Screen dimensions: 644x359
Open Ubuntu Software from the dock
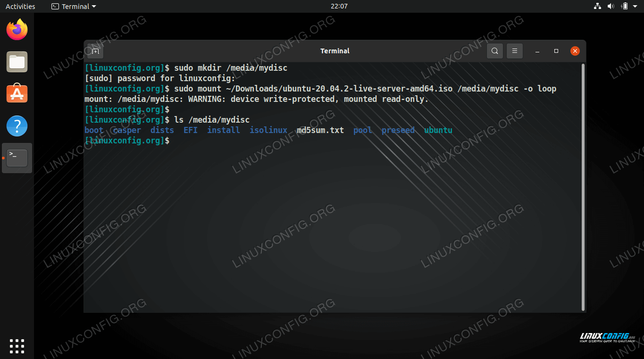pos(17,94)
